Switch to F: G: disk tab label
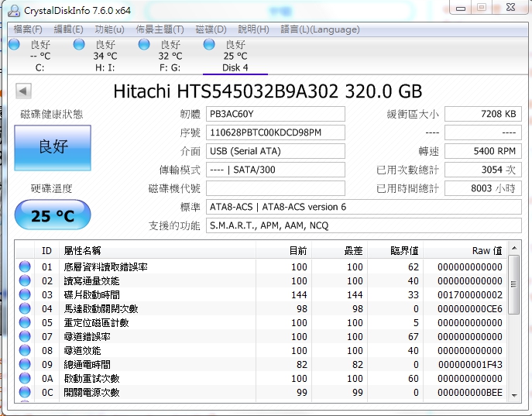Viewport: 532px width, 416px height. click(x=170, y=67)
